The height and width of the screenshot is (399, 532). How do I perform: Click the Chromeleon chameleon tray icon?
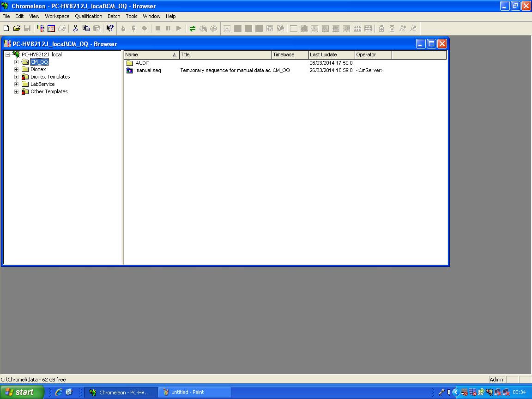click(489, 392)
